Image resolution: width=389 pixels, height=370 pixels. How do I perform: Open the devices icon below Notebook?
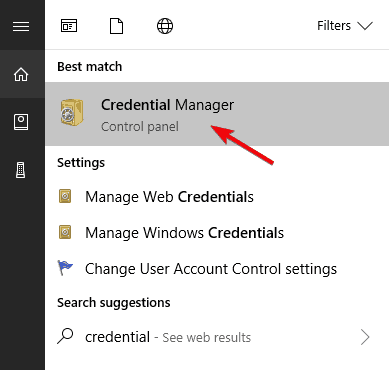[x=21, y=170]
